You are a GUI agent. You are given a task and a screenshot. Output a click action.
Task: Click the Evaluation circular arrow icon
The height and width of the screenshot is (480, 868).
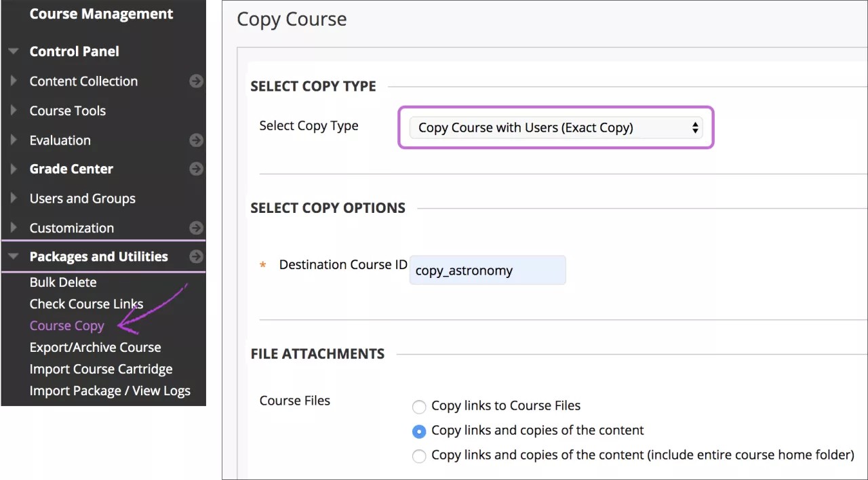point(196,140)
